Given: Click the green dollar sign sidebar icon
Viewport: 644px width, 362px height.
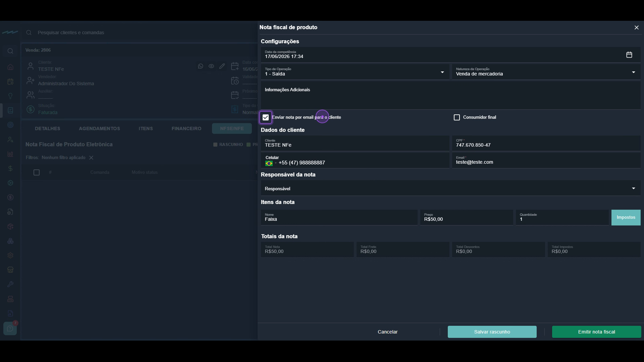Looking at the screenshot, I should [x=10, y=168].
